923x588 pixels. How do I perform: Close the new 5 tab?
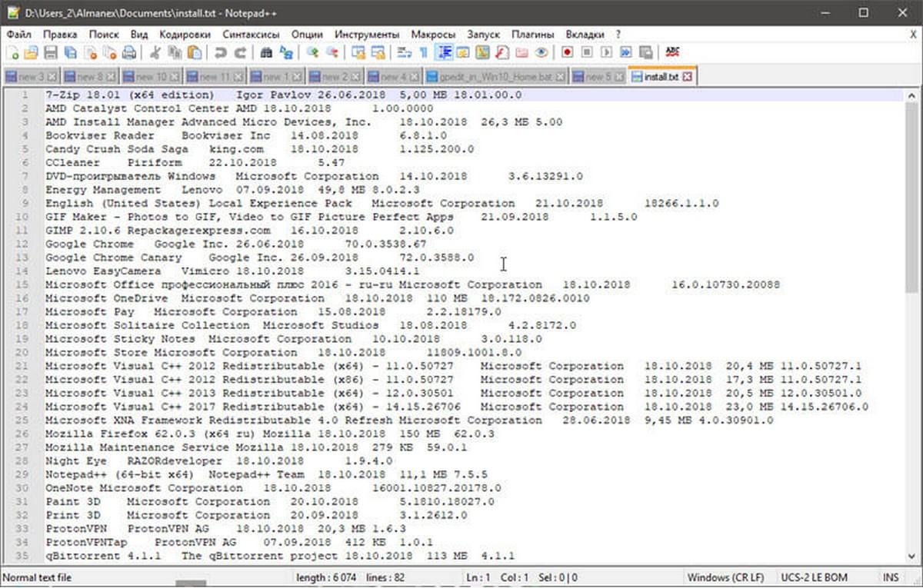point(618,77)
